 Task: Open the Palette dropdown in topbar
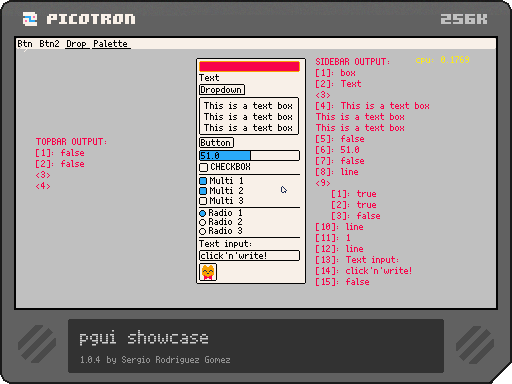(111, 44)
